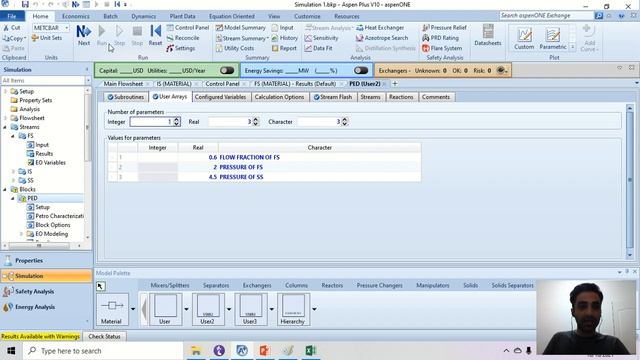This screenshot has width=640, height=360.
Task: Open the History file
Action: click(285, 38)
